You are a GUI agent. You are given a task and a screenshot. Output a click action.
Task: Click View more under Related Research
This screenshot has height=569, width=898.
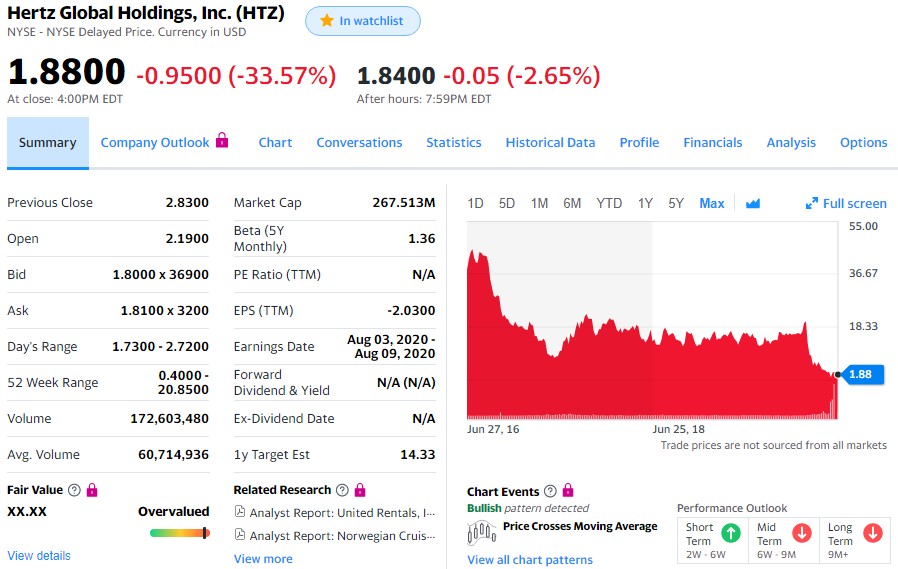[x=263, y=559]
